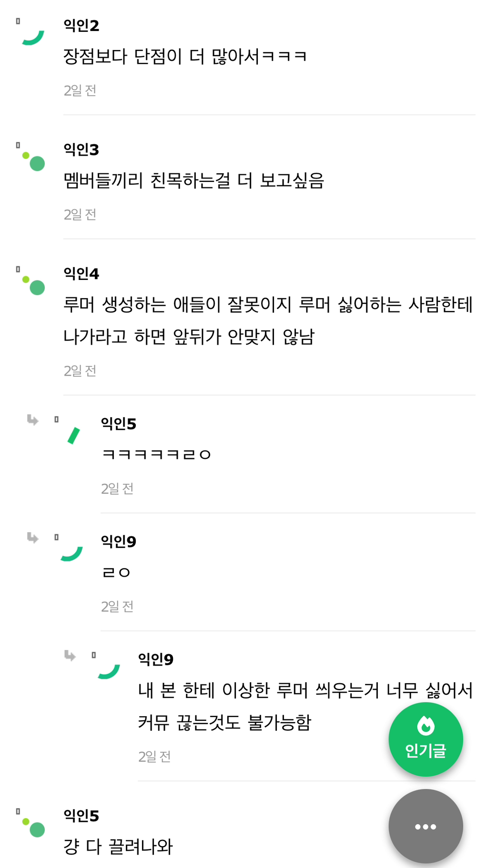This screenshot has height=868, width=488.
Task: Click avatar beside the 내 본 한테 reply
Action: pyautogui.click(x=109, y=671)
